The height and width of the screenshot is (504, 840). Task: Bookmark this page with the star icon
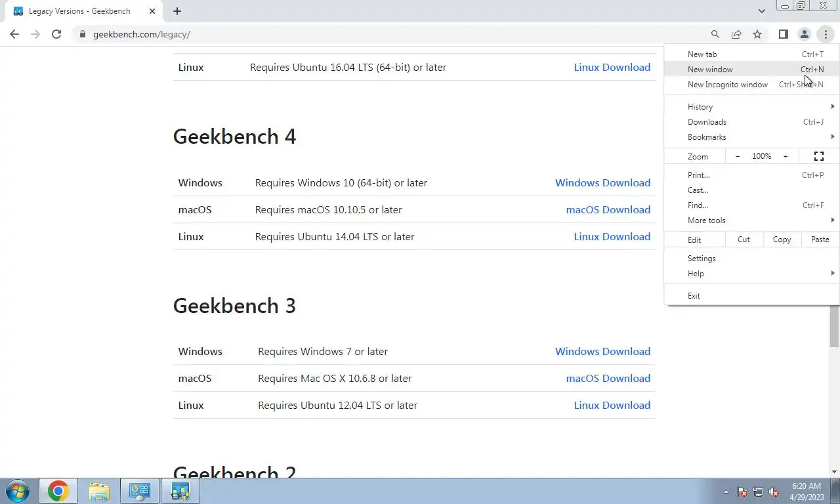click(x=757, y=34)
